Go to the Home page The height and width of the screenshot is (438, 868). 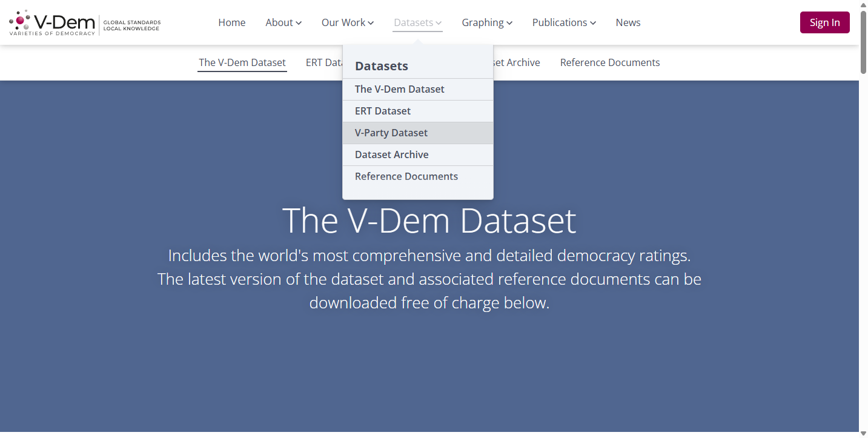point(232,22)
